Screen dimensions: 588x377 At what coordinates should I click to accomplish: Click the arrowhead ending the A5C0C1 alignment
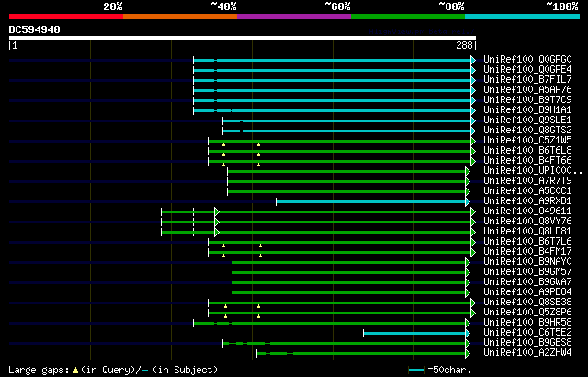click(x=468, y=191)
